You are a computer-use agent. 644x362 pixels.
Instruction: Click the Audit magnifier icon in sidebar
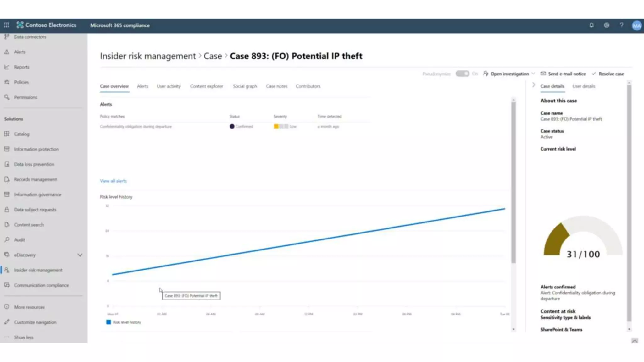[7, 240]
